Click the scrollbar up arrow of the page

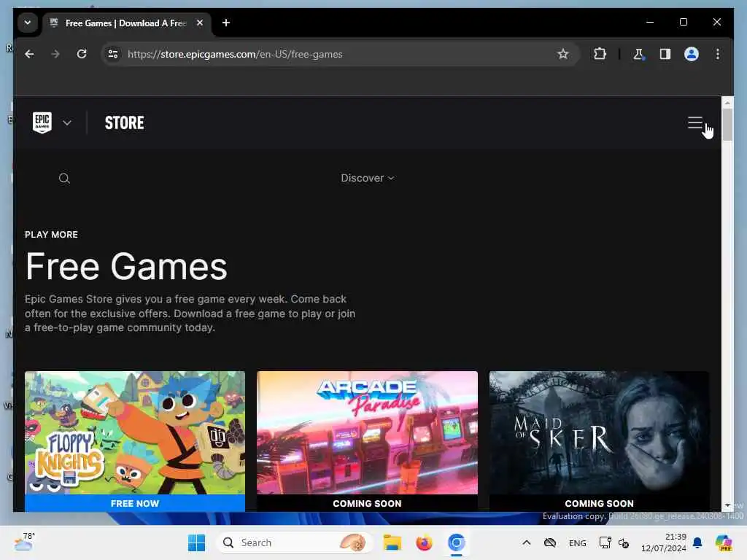727,102
